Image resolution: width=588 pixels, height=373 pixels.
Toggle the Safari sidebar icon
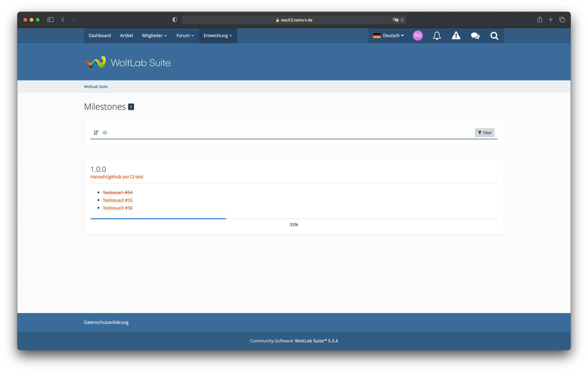(50, 20)
